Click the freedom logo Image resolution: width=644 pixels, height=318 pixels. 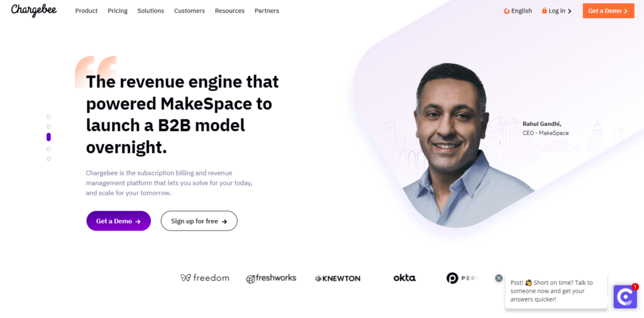[x=204, y=278]
